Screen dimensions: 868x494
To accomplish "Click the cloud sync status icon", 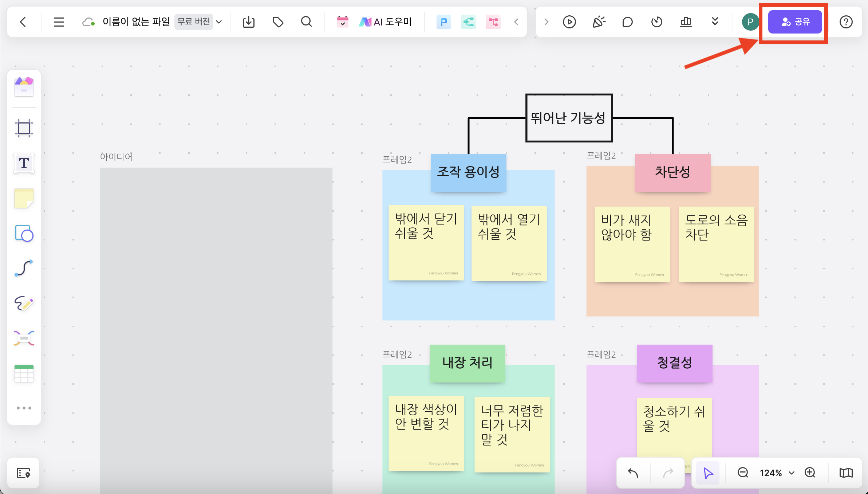I will [x=88, y=22].
